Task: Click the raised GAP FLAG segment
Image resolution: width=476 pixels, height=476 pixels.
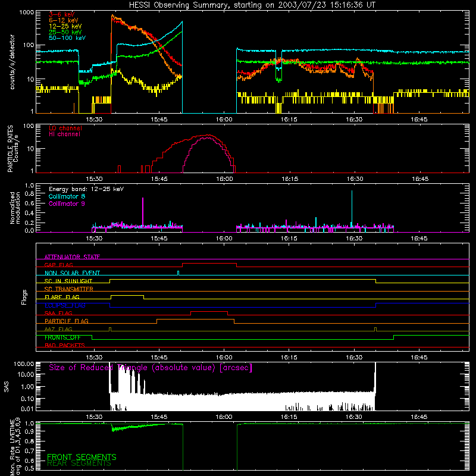Action: [x=209, y=263]
